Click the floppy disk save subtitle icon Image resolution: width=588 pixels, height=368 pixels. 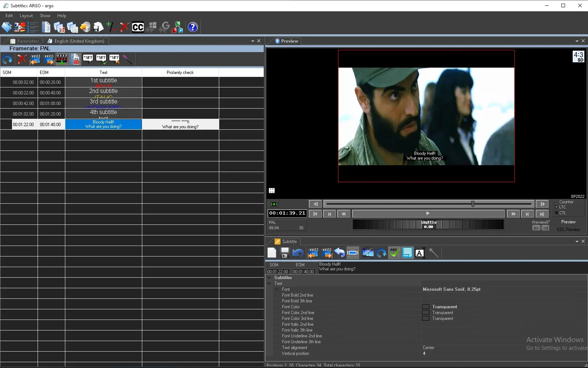[285, 253]
